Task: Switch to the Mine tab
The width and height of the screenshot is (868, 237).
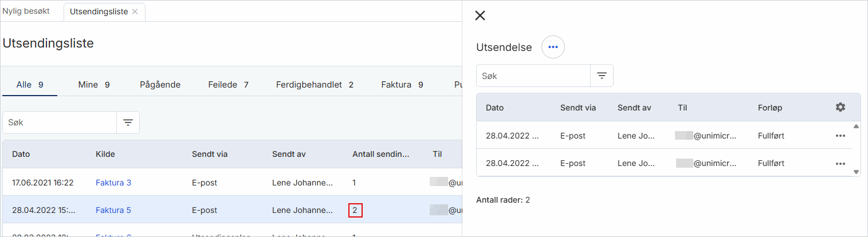Action: [94, 85]
